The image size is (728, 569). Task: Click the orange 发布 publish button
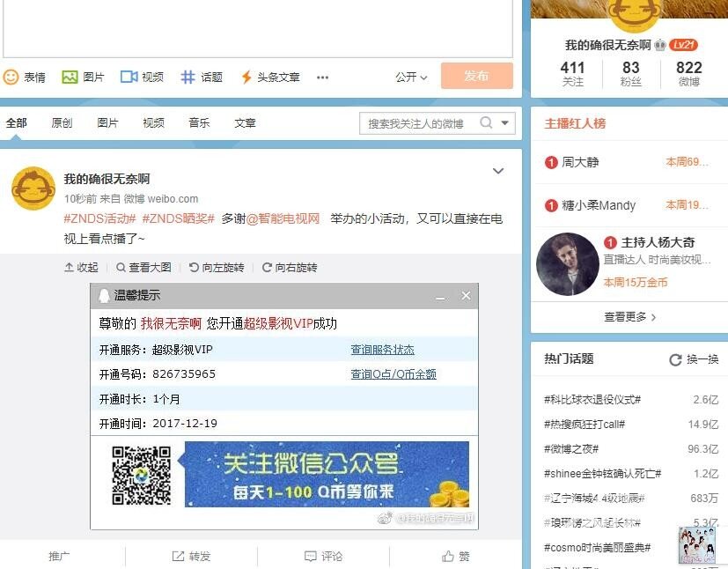pyautogui.click(x=477, y=76)
